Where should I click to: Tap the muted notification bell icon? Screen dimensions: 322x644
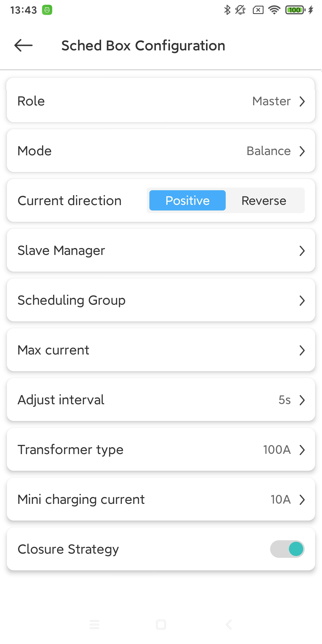coord(240,10)
